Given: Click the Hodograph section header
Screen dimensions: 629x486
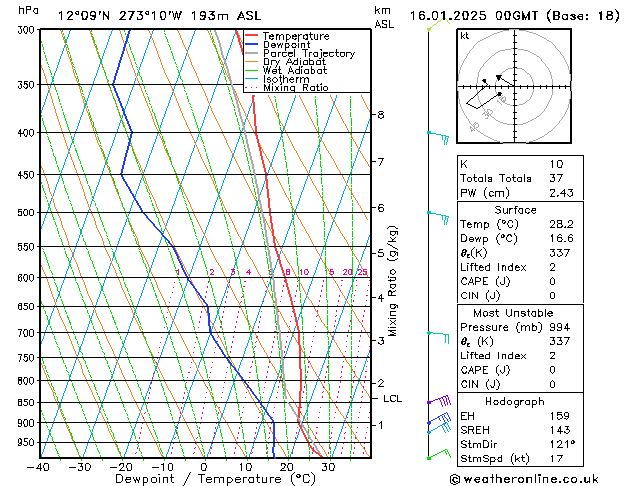Looking at the screenshot, I should coord(515,401).
